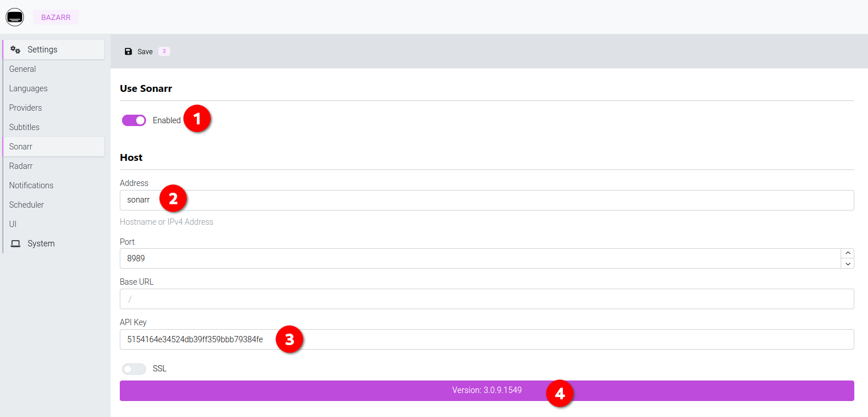868x417 pixels.
Task: Click the System laptop icon
Action: click(15, 244)
